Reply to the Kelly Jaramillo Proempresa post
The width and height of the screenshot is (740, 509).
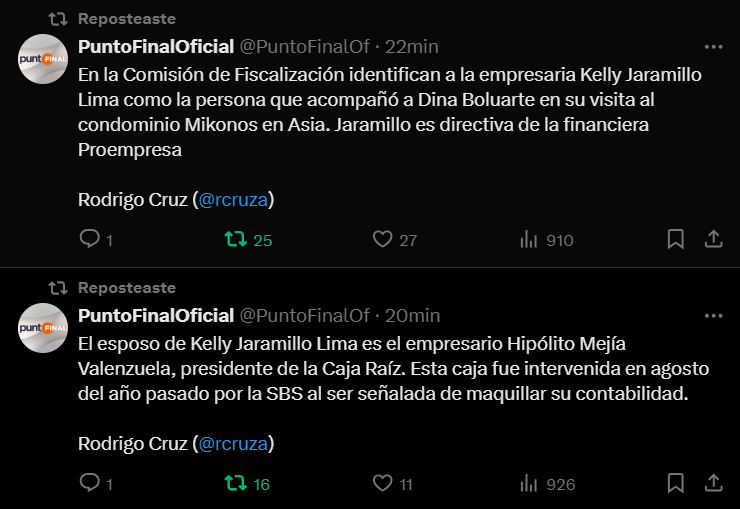[x=89, y=240]
